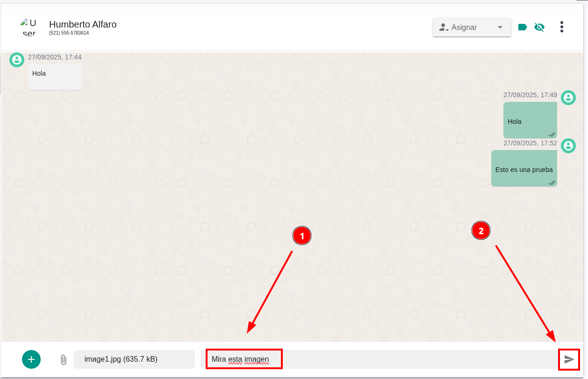Click the assign person icon in Asignar
The image size is (588, 379).
coord(443,28)
